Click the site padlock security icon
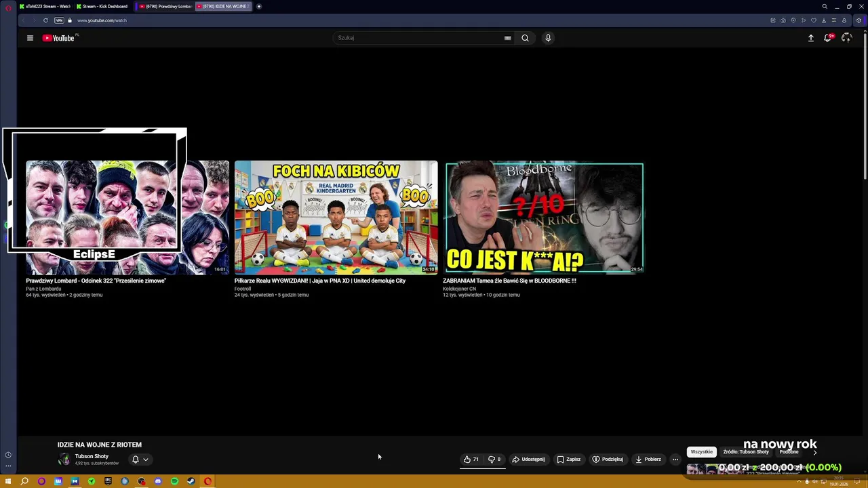The height and width of the screenshot is (488, 868). pos(69,20)
